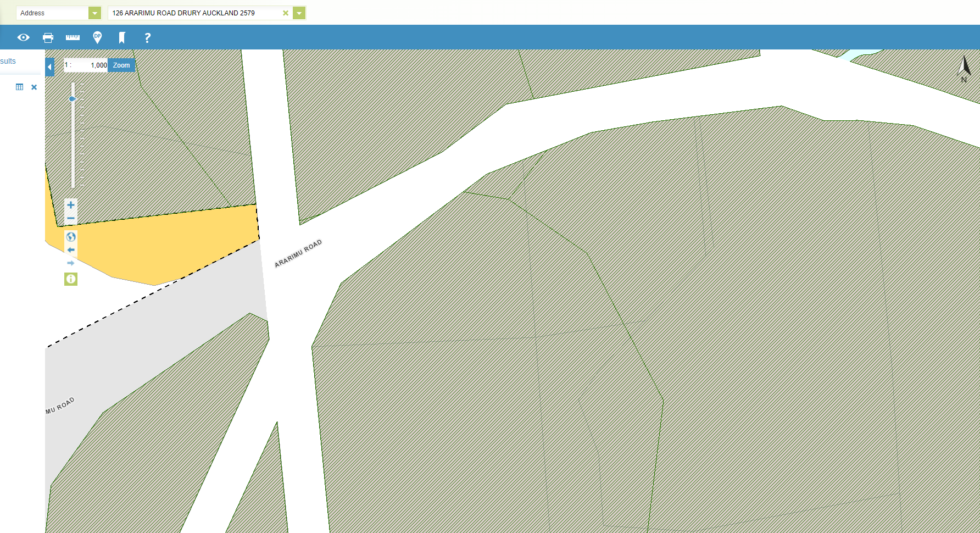
Task: Click the Zoom button beside the scale
Action: click(x=121, y=65)
